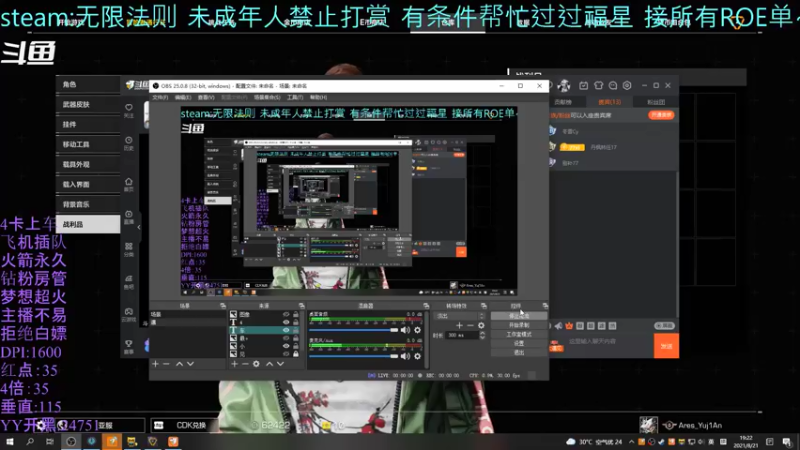Screen dimensions: 800x450
Task: Open 场景集合(S) menu in OBS
Action: coord(267,97)
